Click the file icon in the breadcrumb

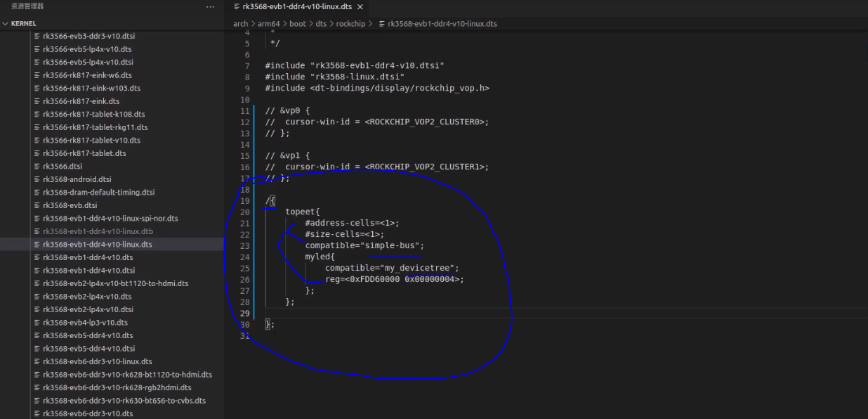tap(382, 23)
